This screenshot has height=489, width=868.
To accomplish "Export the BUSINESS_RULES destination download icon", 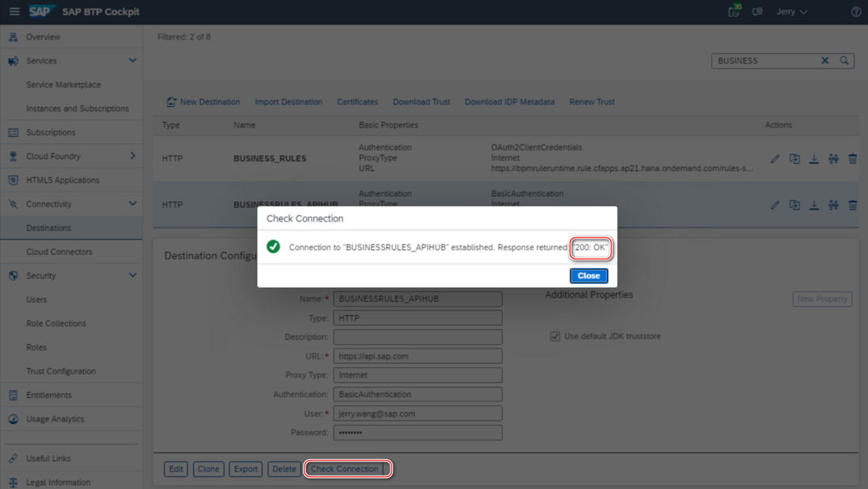I will tap(813, 159).
